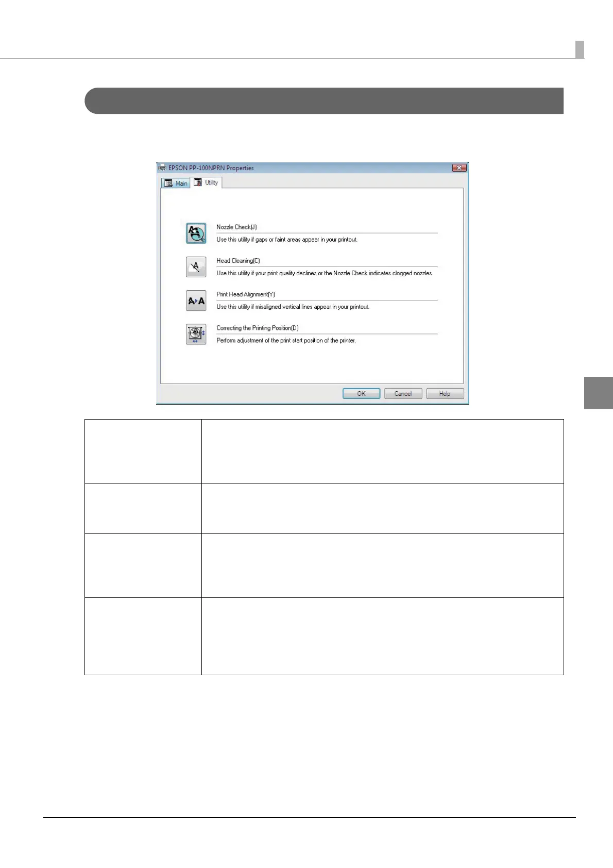The height and width of the screenshot is (868, 613).
Task: Start the Head Cleaning utility icon
Action: click(196, 267)
